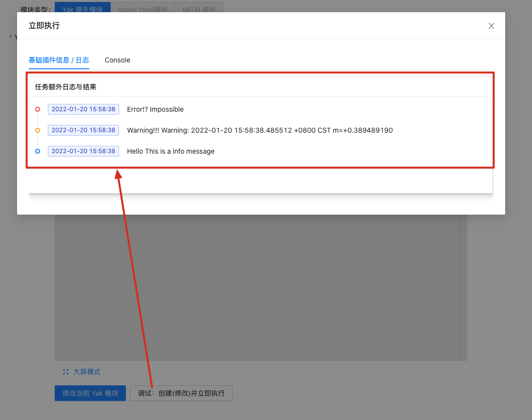
Task: Switch to the Console tab
Action: point(117,60)
